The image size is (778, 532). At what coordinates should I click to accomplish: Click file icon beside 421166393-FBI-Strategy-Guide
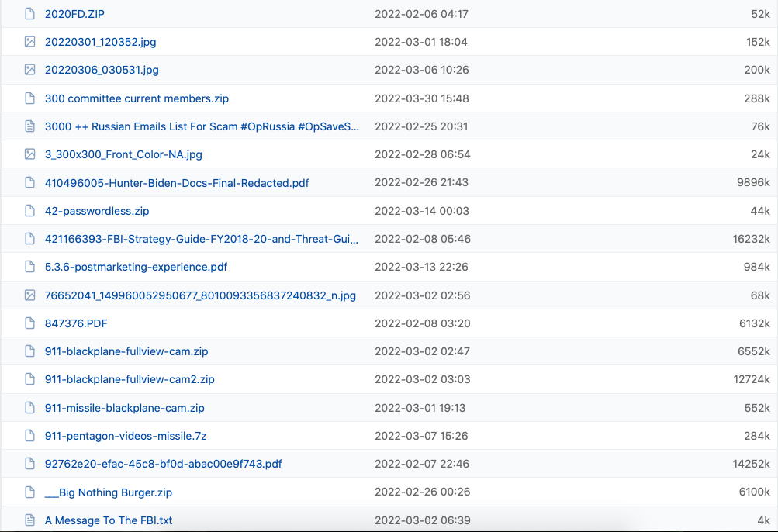coord(29,239)
